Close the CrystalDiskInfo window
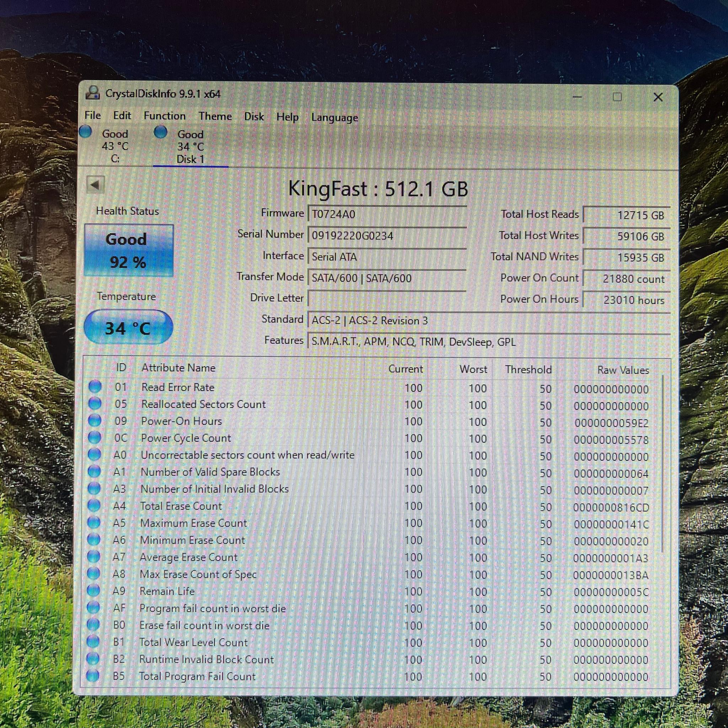This screenshot has width=728, height=728. coord(658,97)
